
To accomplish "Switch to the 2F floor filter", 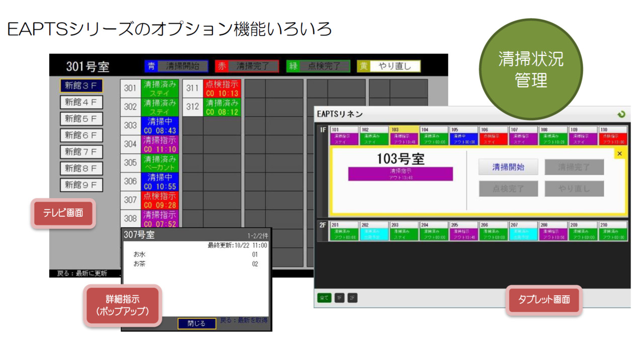I will pyautogui.click(x=353, y=298).
